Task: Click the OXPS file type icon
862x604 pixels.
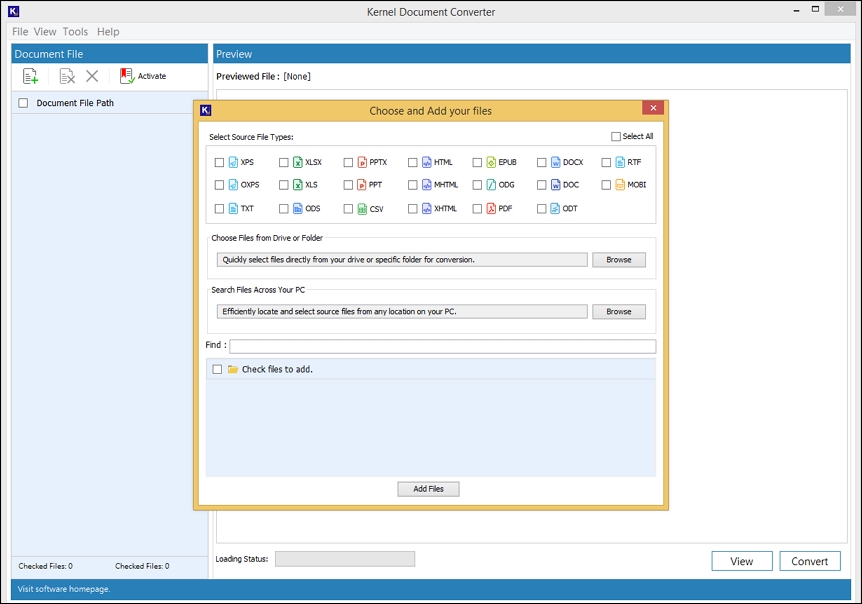Action: [233, 185]
